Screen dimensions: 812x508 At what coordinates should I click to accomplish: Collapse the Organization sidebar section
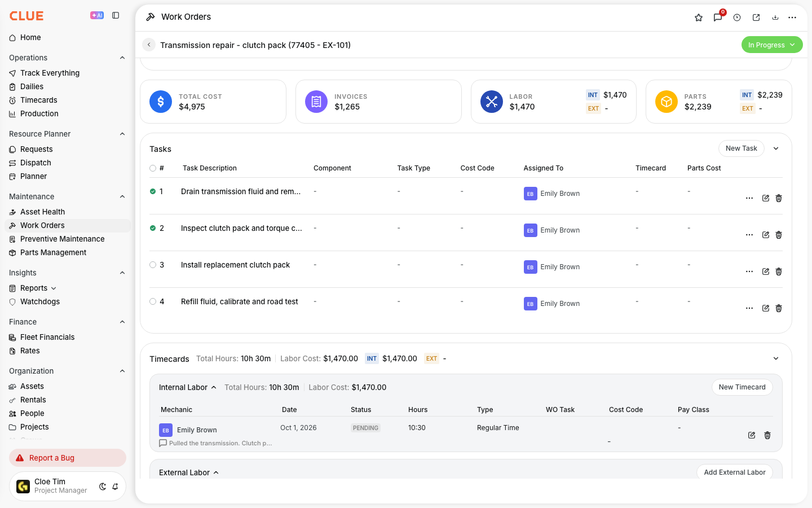tap(122, 371)
